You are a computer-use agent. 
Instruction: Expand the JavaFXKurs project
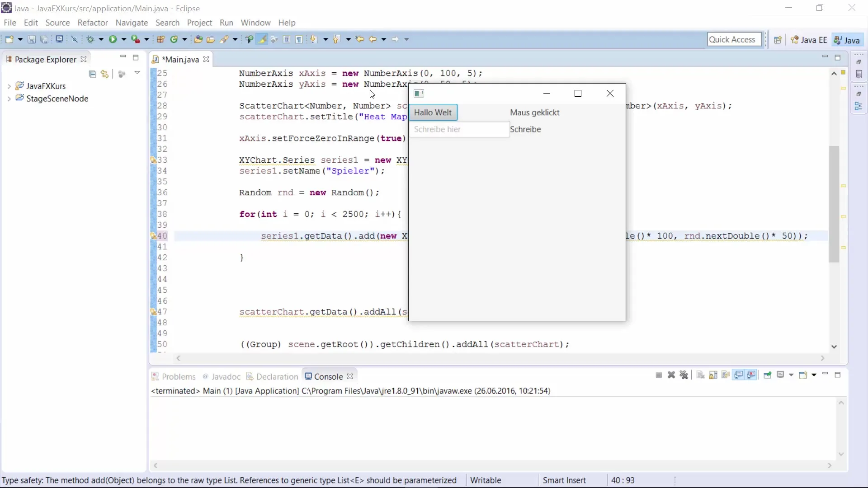tap(9, 86)
